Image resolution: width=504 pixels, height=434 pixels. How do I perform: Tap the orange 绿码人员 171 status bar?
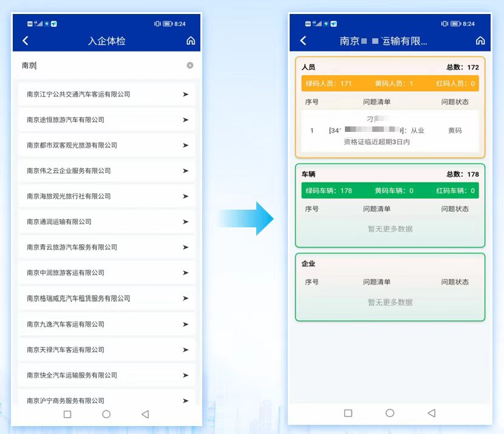pos(390,84)
